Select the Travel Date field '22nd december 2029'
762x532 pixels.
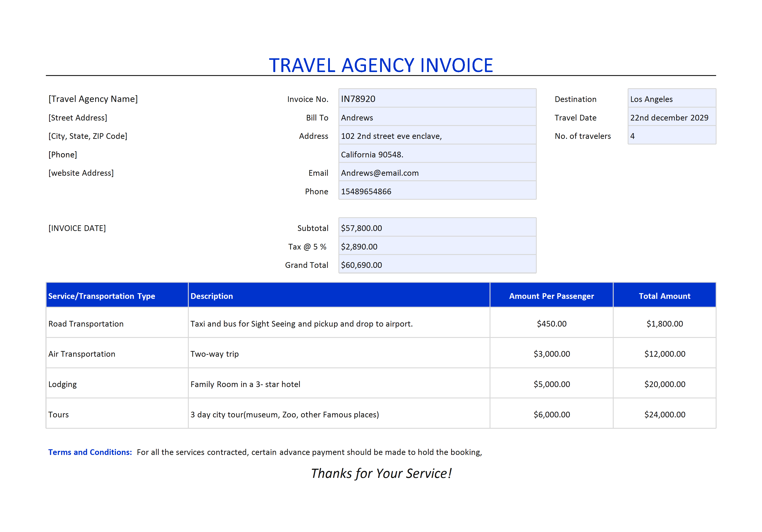coord(672,117)
